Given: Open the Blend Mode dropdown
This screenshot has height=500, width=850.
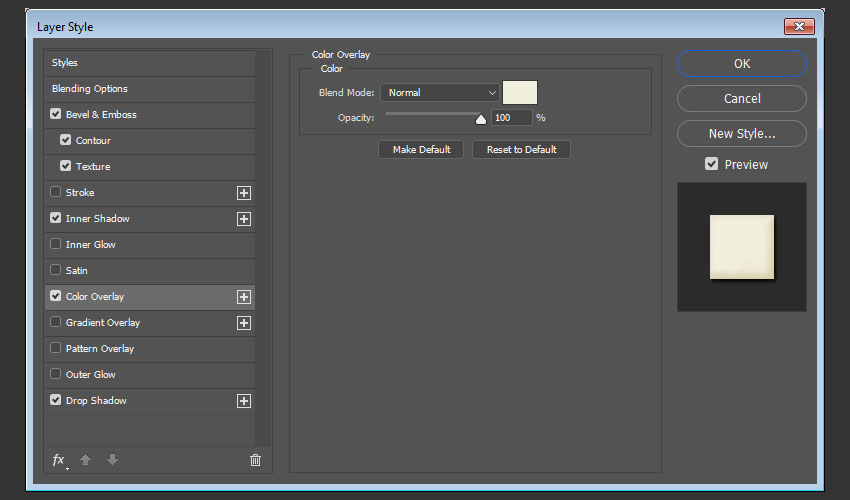Looking at the screenshot, I should coord(439,93).
